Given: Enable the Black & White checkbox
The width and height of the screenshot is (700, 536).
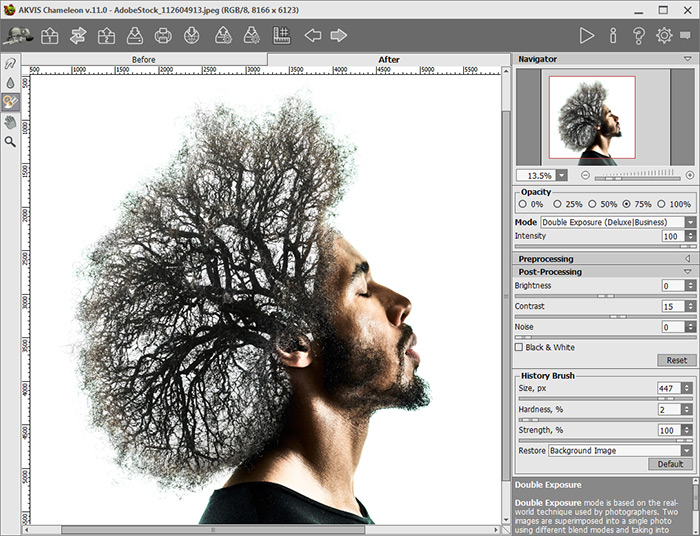Looking at the screenshot, I should [x=519, y=347].
